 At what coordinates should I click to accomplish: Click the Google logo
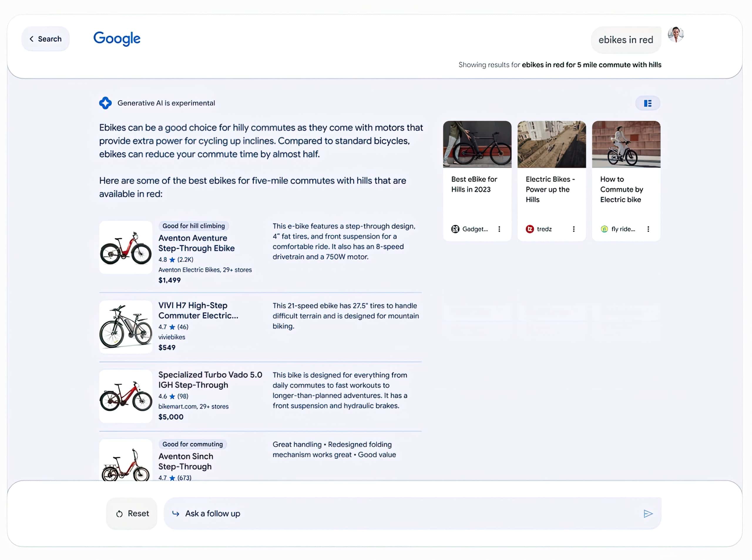pyautogui.click(x=117, y=39)
